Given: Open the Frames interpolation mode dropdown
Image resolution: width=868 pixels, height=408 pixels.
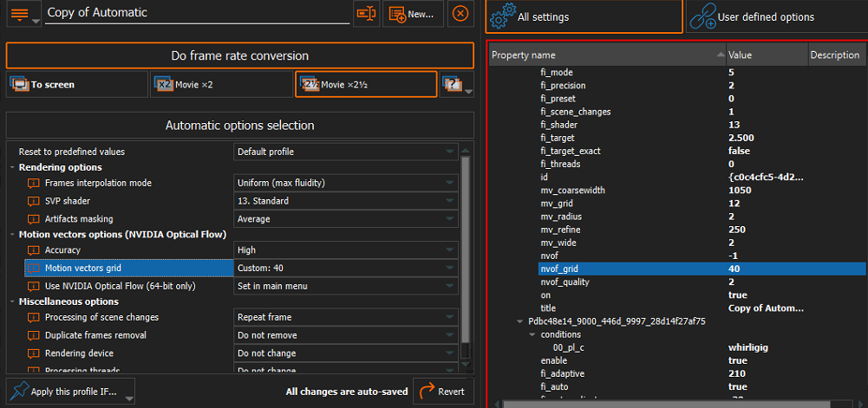Looking at the screenshot, I should tap(346, 184).
